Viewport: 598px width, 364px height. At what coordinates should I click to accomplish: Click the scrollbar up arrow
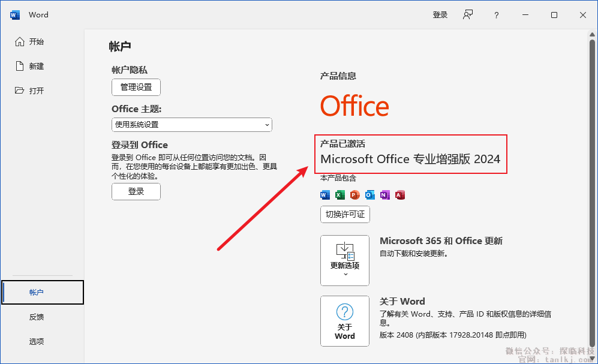[x=592, y=34]
